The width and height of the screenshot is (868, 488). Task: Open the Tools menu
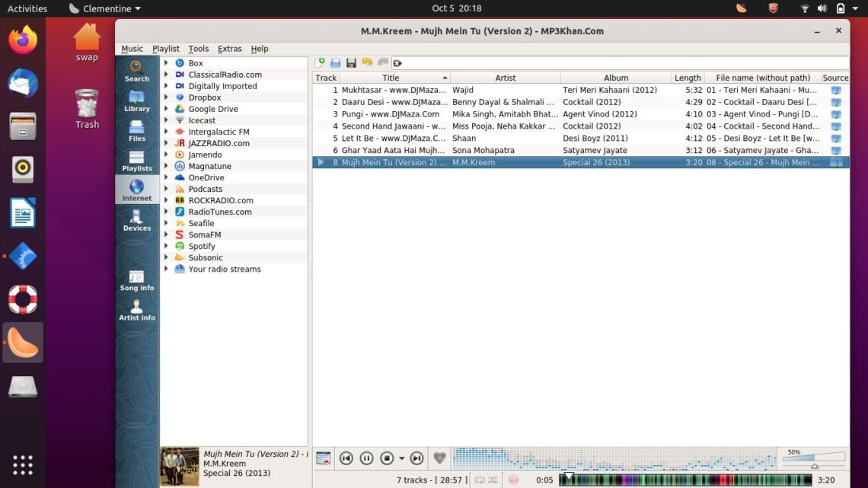(x=198, y=48)
